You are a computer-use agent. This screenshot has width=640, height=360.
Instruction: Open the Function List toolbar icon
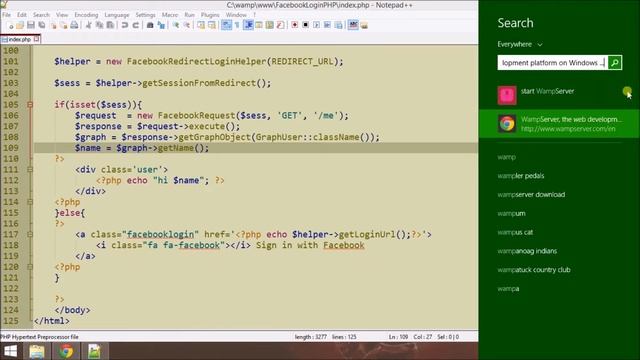(x=280, y=25)
